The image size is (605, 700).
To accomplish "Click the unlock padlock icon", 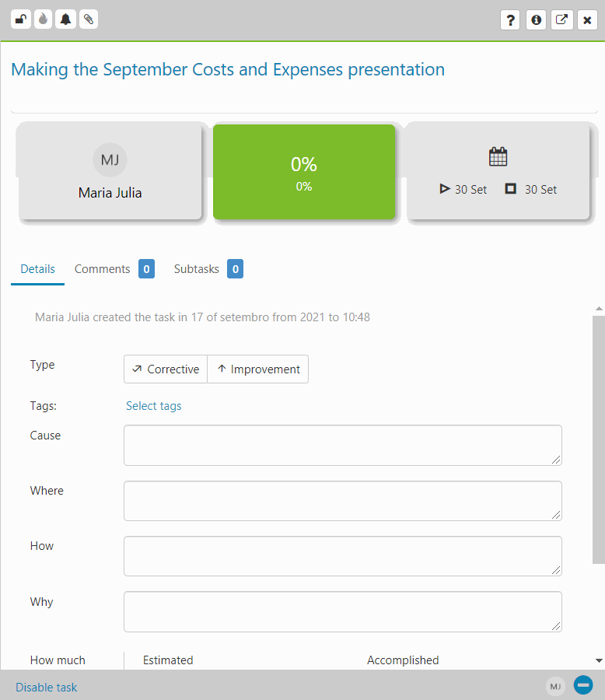I will [20, 19].
